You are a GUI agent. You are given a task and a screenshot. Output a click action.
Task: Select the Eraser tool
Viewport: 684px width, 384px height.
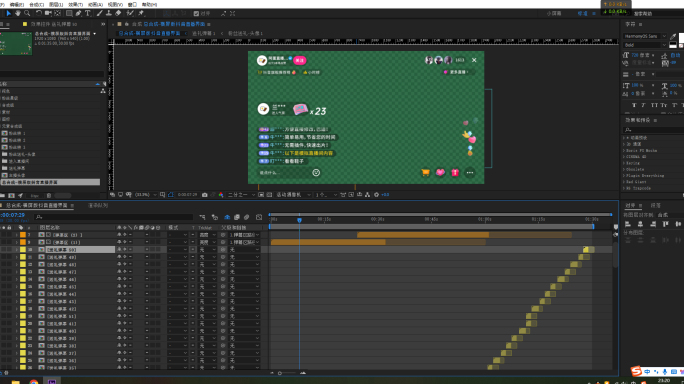[118, 14]
